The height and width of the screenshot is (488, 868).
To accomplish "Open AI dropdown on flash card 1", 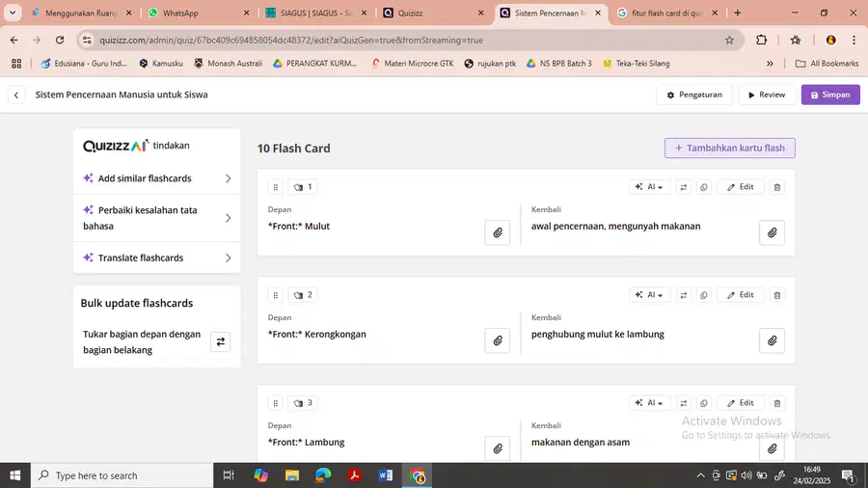I will coord(649,187).
